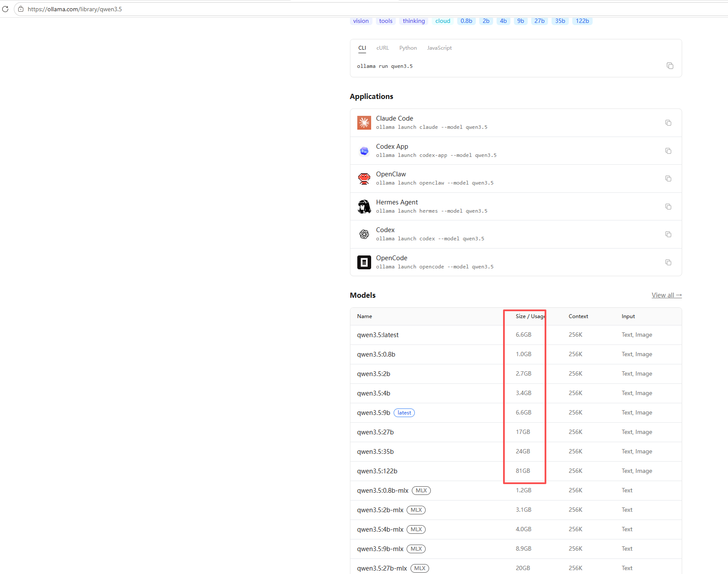Click the Claude Code application name
The width and height of the screenshot is (728, 574).
394,118
